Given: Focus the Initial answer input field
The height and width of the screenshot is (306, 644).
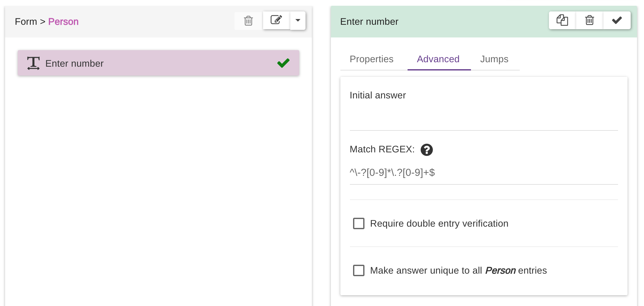Looking at the screenshot, I should [x=484, y=119].
